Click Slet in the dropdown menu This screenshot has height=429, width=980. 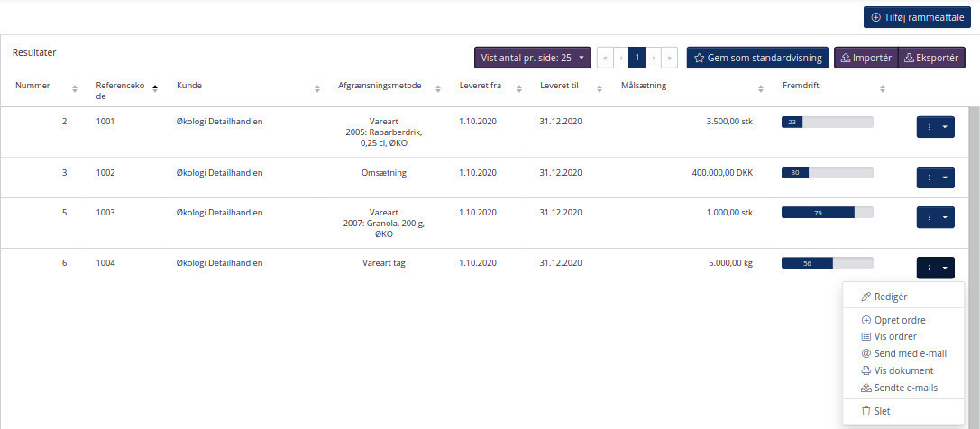click(882, 411)
